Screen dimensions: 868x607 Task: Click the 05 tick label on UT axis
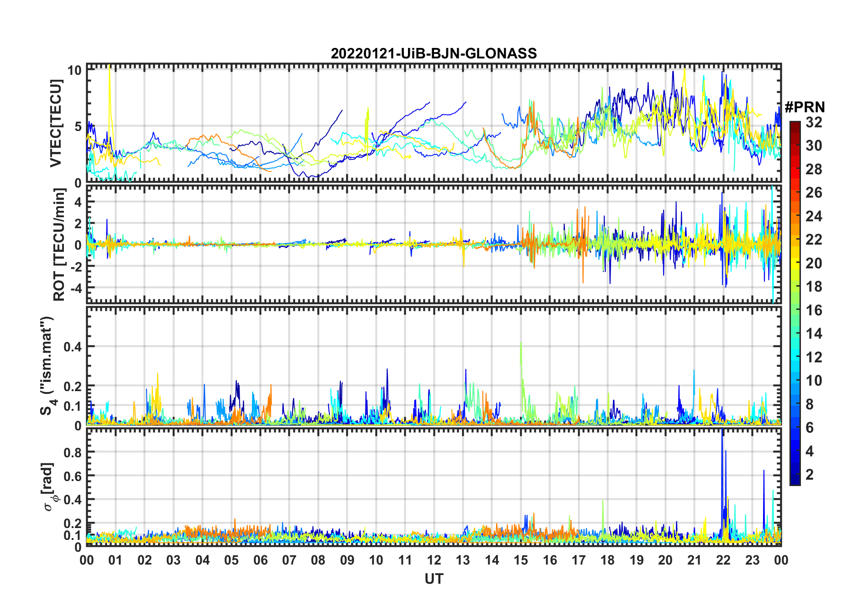click(x=231, y=560)
